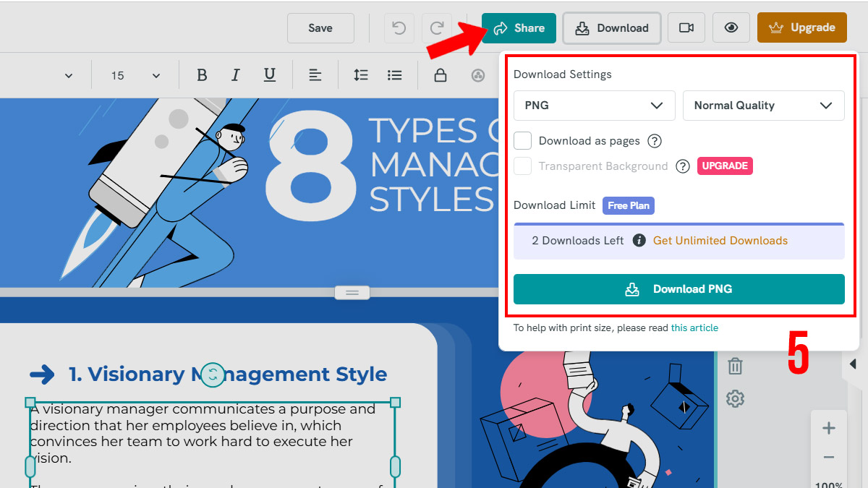The height and width of the screenshot is (488, 868).
Task: Click the trash delete icon
Action: pyautogui.click(x=735, y=366)
